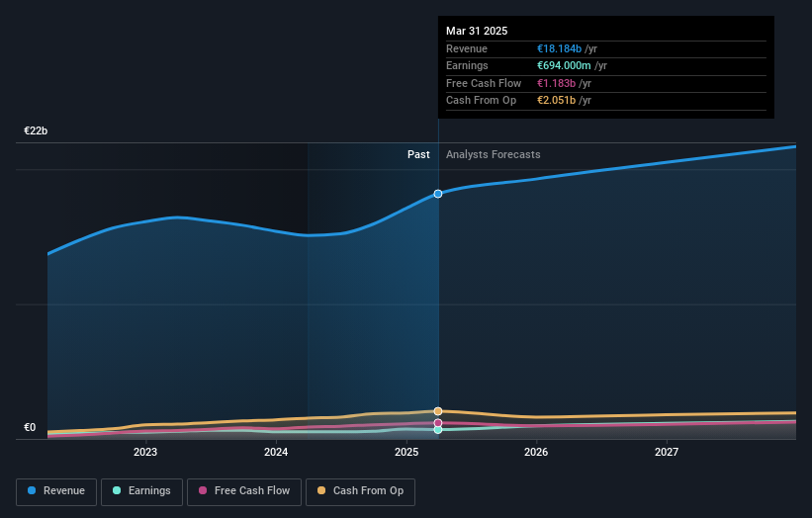Viewport: 812px width, 518px height.
Task: Click the Mar 31 2025 tooltip date
Action: click(477, 31)
